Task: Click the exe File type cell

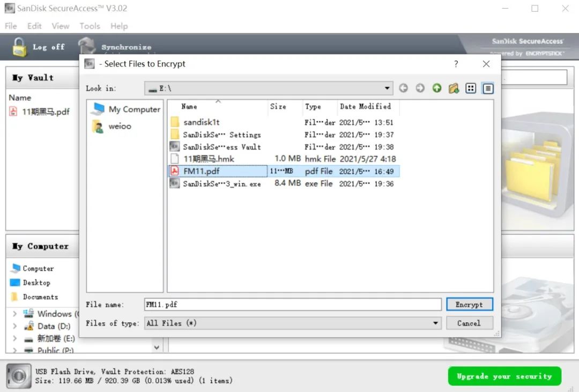Action: click(x=318, y=183)
